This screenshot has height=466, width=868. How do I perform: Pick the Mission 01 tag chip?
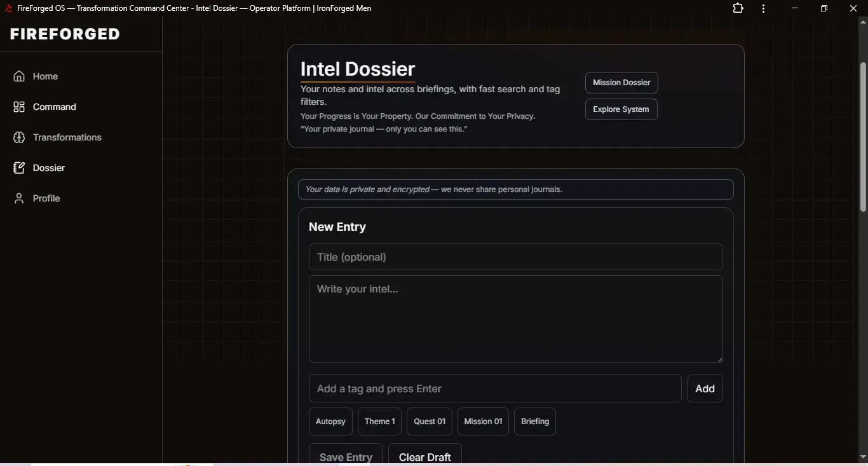pos(483,421)
